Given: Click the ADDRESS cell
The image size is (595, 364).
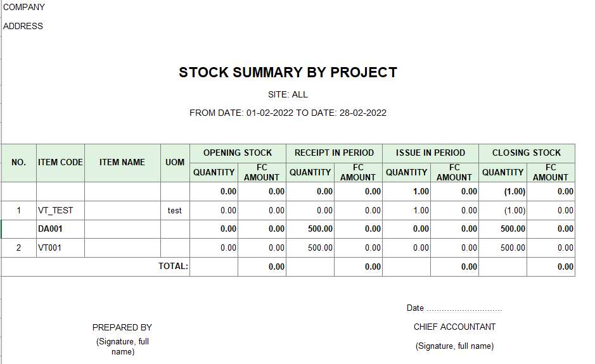Looking at the screenshot, I should pos(23,26).
